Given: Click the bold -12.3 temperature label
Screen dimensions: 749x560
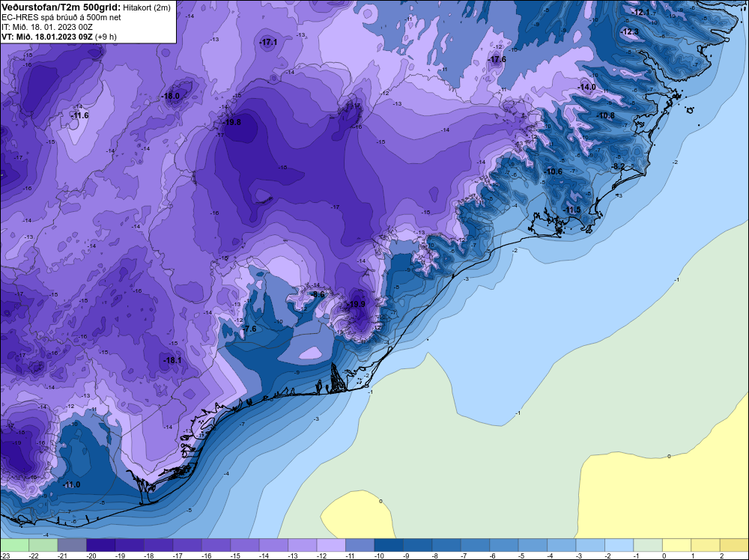Looking at the screenshot, I should tap(630, 32).
